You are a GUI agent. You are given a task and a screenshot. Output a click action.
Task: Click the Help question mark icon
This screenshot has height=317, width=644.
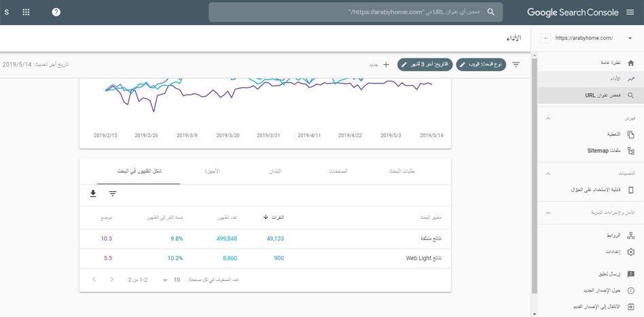[56, 12]
